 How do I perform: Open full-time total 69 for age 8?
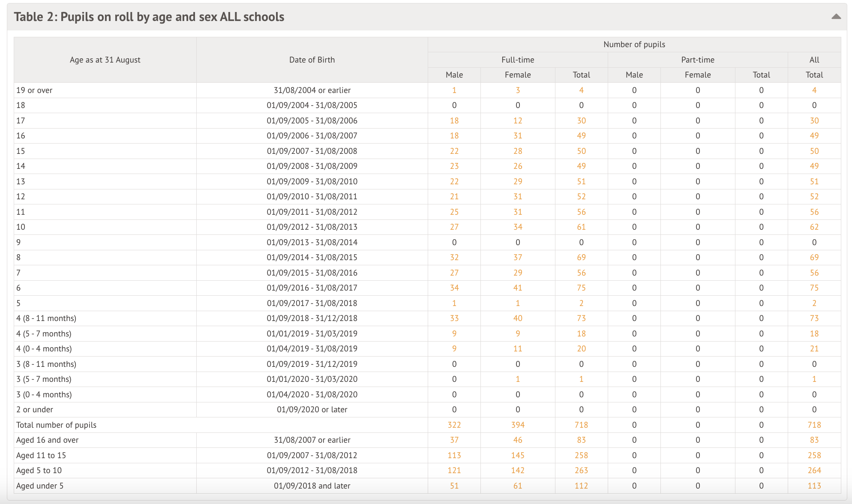coord(581,258)
